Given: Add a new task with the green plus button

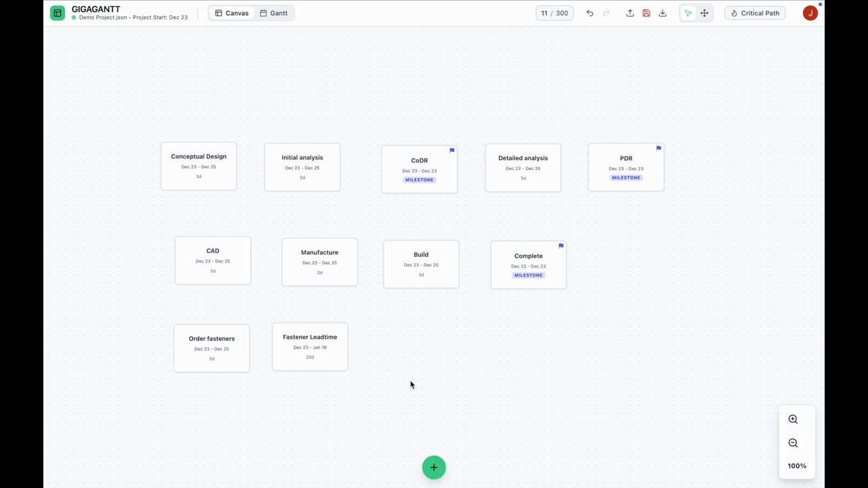Looking at the screenshot, I should [x=434, y=467].
